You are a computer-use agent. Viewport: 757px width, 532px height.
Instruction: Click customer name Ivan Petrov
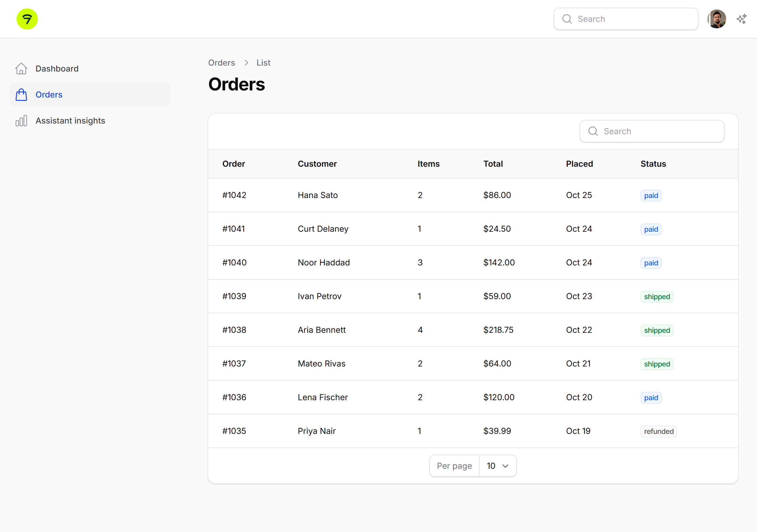(x=319, y=296)
